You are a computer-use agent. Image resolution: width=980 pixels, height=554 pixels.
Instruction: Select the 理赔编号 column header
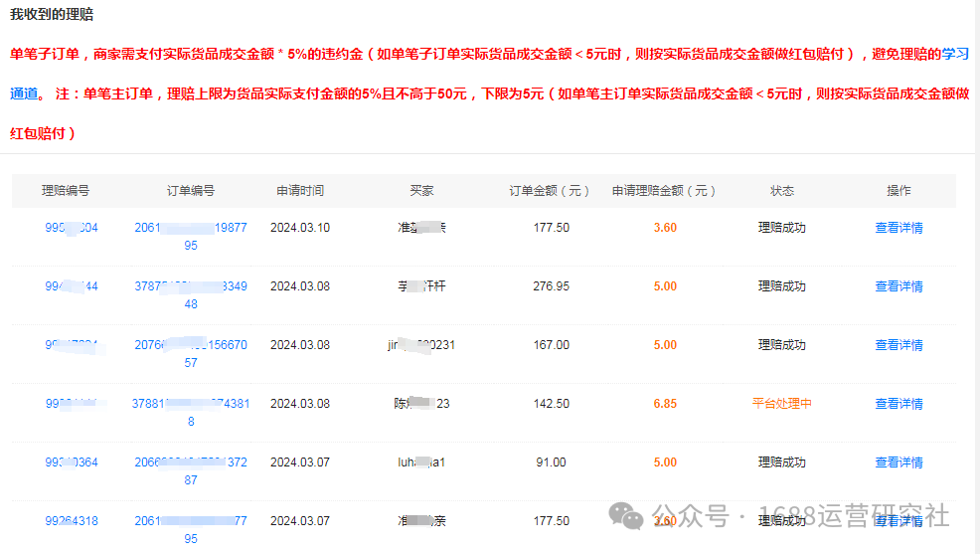coord(66,191)
